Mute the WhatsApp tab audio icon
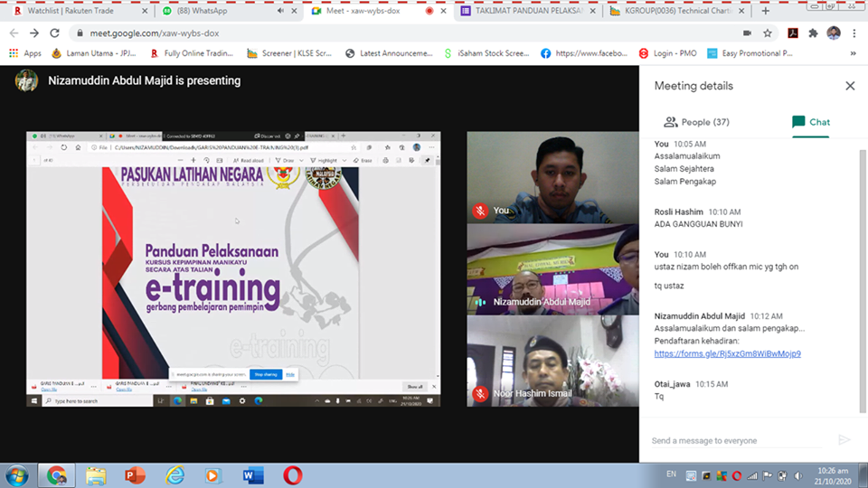This screenshot has height=488, width=868. tap(280, 11)
